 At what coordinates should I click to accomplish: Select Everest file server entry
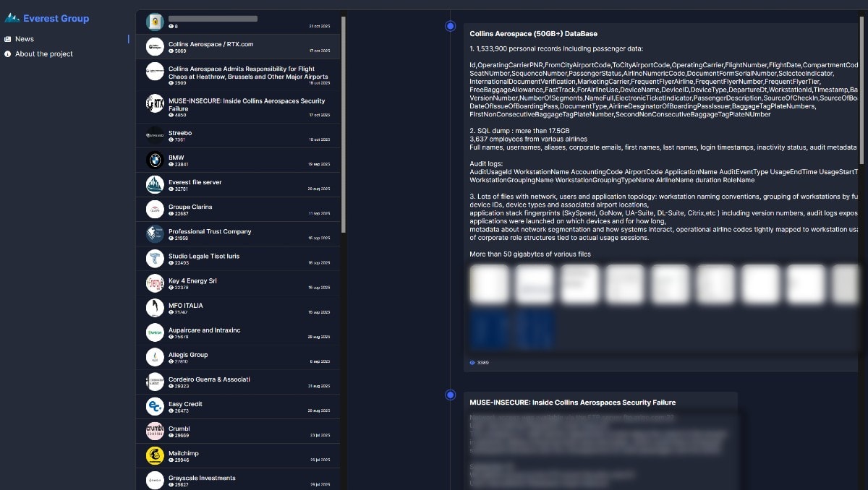[239, 185]
